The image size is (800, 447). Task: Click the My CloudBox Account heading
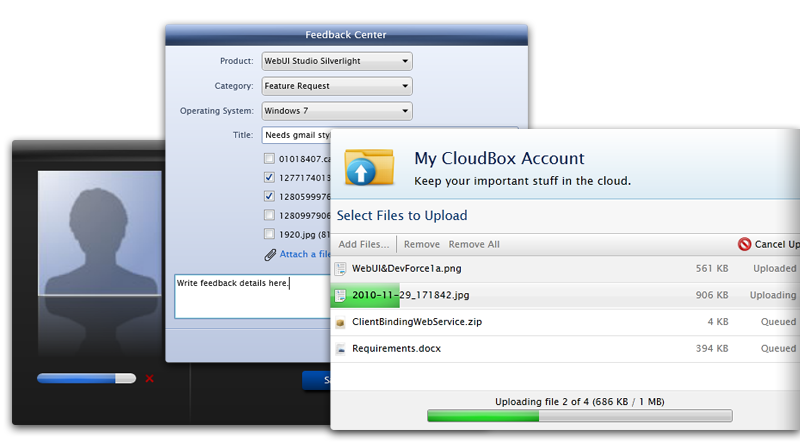pos(499,159)
